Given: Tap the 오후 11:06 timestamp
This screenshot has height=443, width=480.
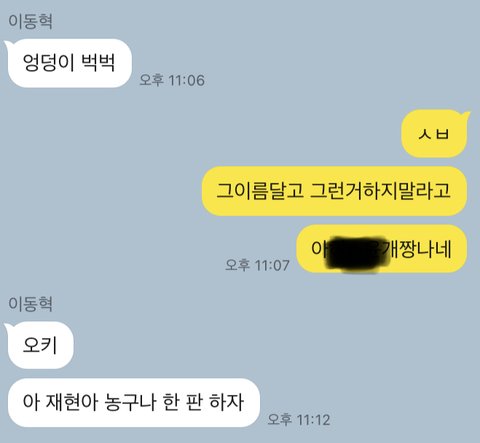Looking at the screenshot, I should (x=172, y=80).
